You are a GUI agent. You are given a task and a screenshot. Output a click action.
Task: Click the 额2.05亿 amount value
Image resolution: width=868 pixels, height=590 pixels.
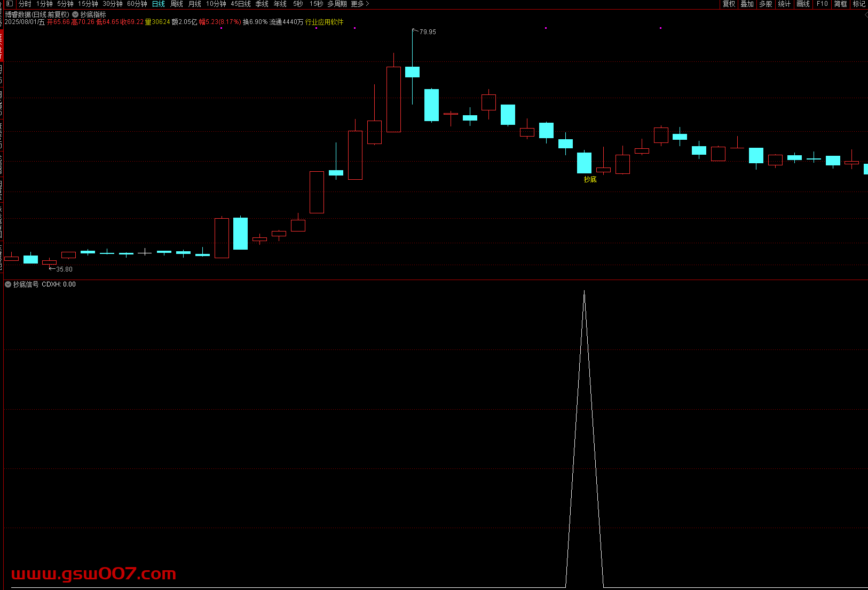(185, 22)
